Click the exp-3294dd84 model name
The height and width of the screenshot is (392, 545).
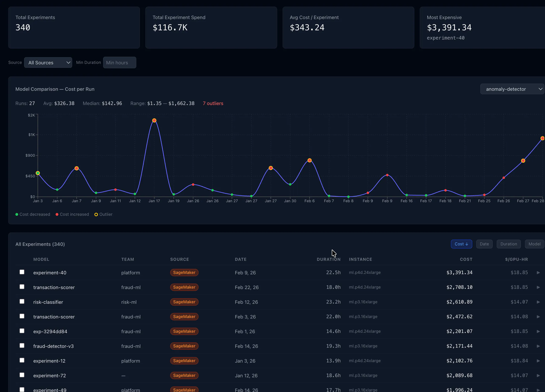pyautogui.click(x=50, y=331)
